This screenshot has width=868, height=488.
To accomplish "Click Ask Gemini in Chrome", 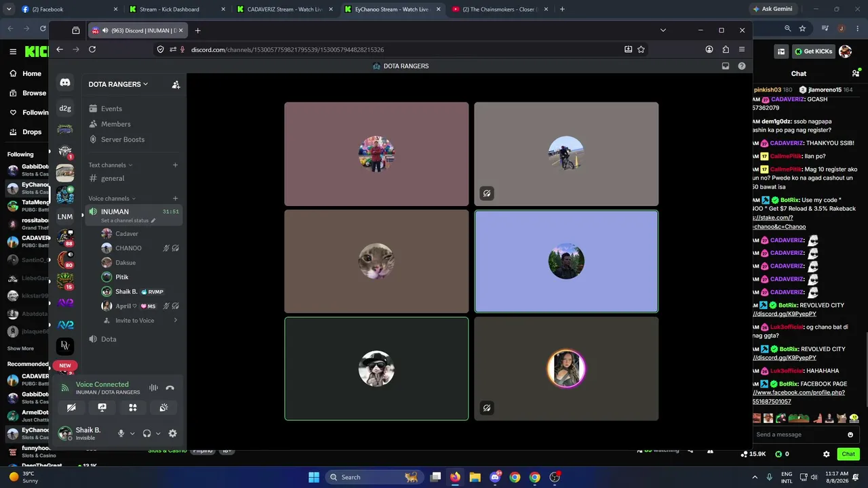I will pyautogui.click(x=772, y=9).
